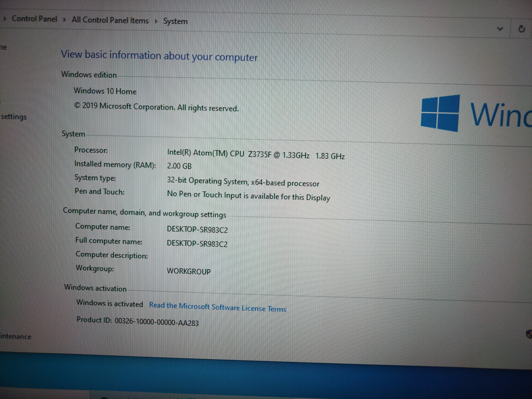The image size is (532, 399).
Task: Open the address bar history dropdown
Action: [x=500, y=29]
